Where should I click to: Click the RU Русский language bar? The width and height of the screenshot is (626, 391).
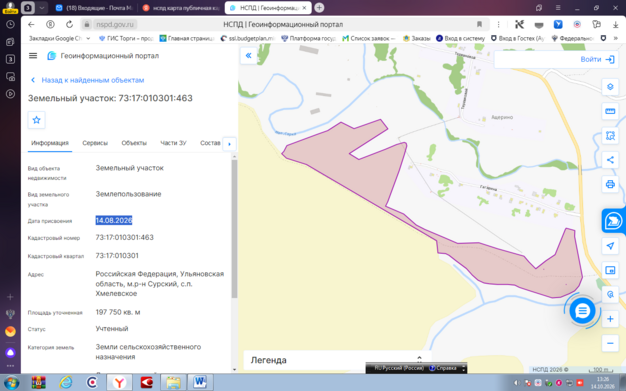click(x=399, y=368)
